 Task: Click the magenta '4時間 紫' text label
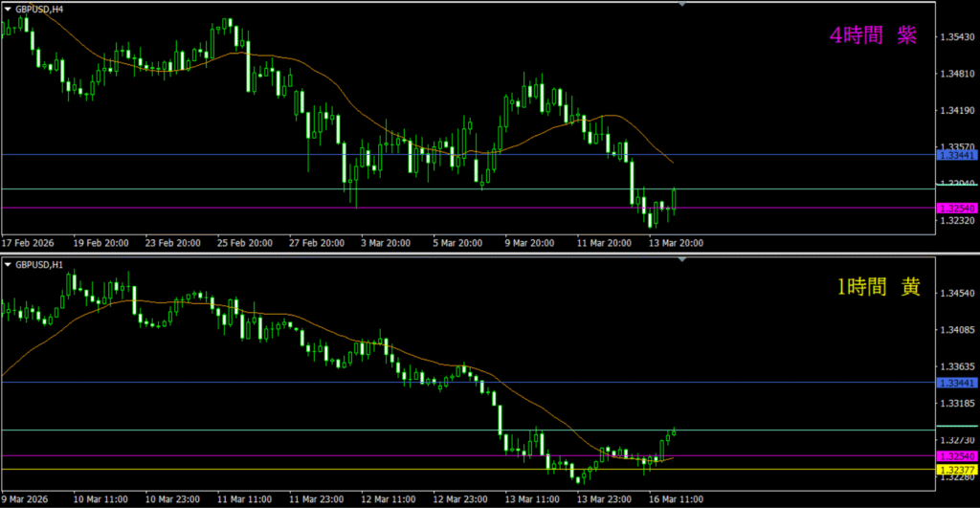pos(873,36)
